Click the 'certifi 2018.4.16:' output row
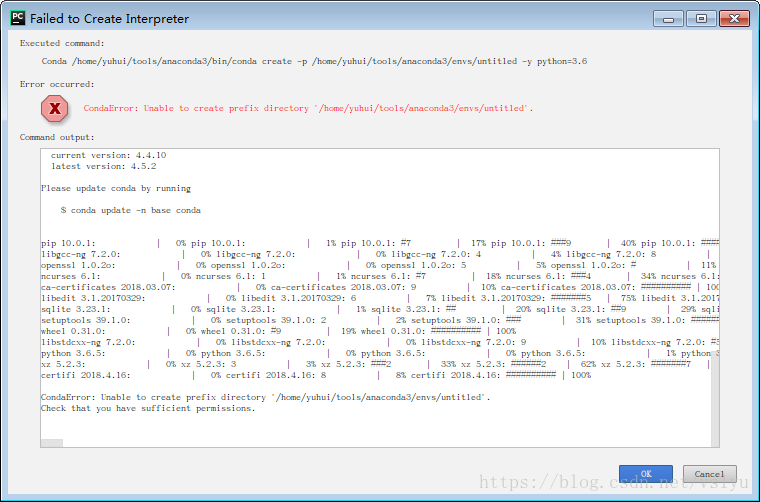Image resolution: width=760 pixels, height=502 pixels. (x=316, y=375)
